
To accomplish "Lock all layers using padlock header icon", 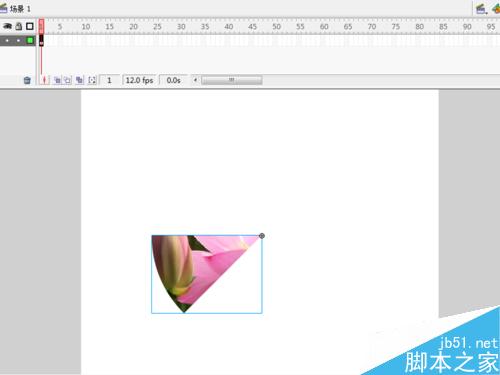I will (19, 26).
